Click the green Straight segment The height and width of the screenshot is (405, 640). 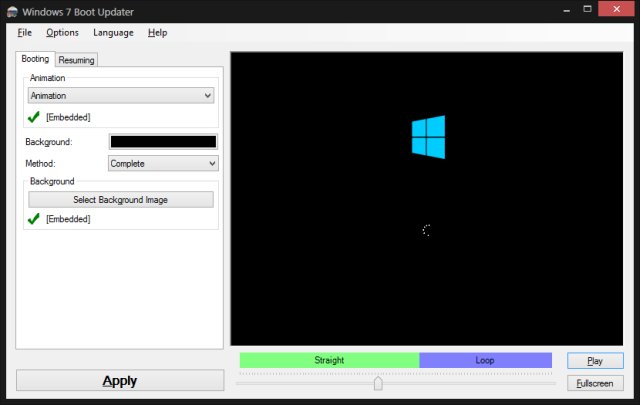(329, 360)
